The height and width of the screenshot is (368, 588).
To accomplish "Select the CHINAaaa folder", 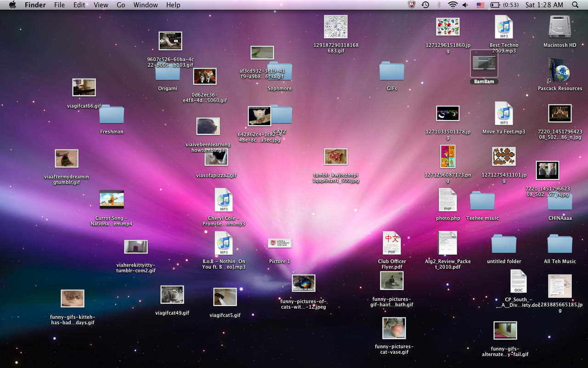I will point(560,202).
